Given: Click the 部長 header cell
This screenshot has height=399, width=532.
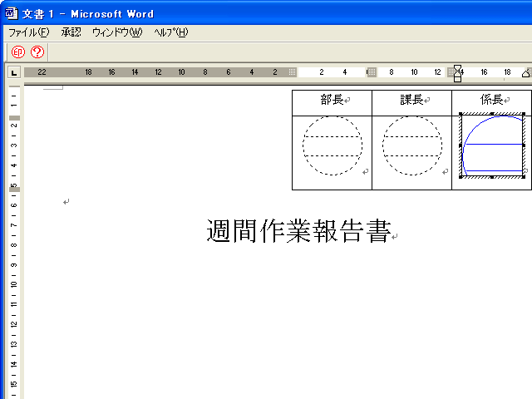Looking at the screenshot, I should tap(332, 101).
